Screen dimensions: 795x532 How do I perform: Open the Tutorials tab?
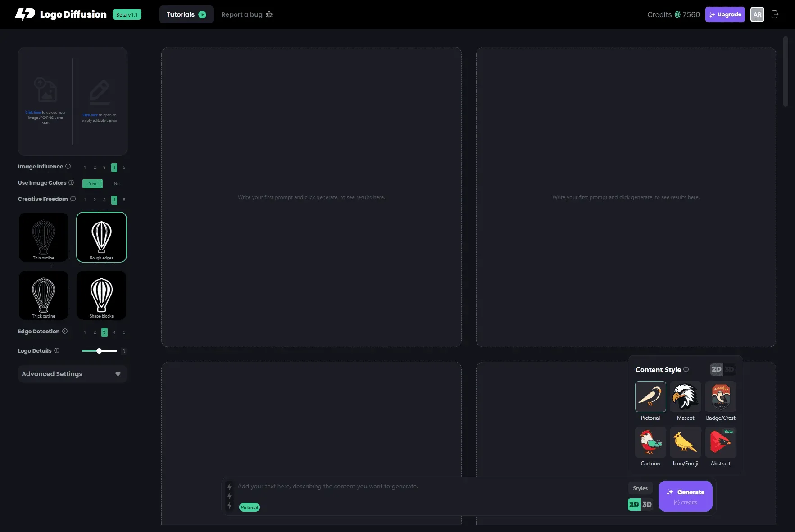186,14
